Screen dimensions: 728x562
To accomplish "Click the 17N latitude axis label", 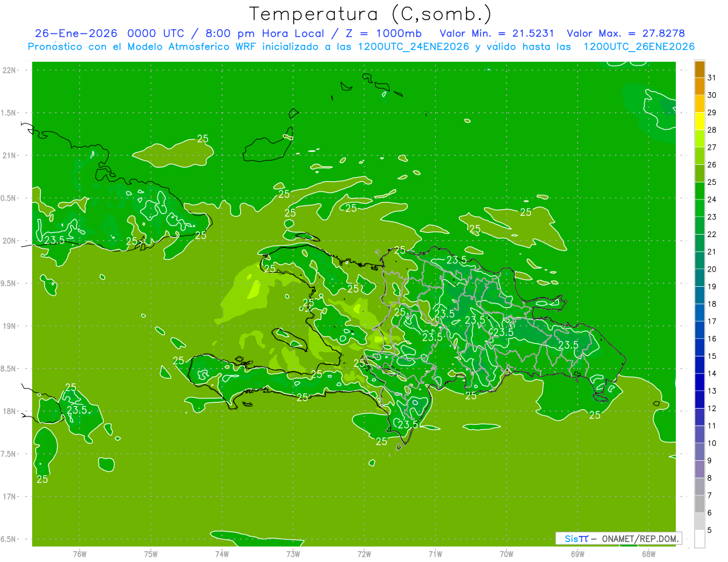I will tap(9, 497).
